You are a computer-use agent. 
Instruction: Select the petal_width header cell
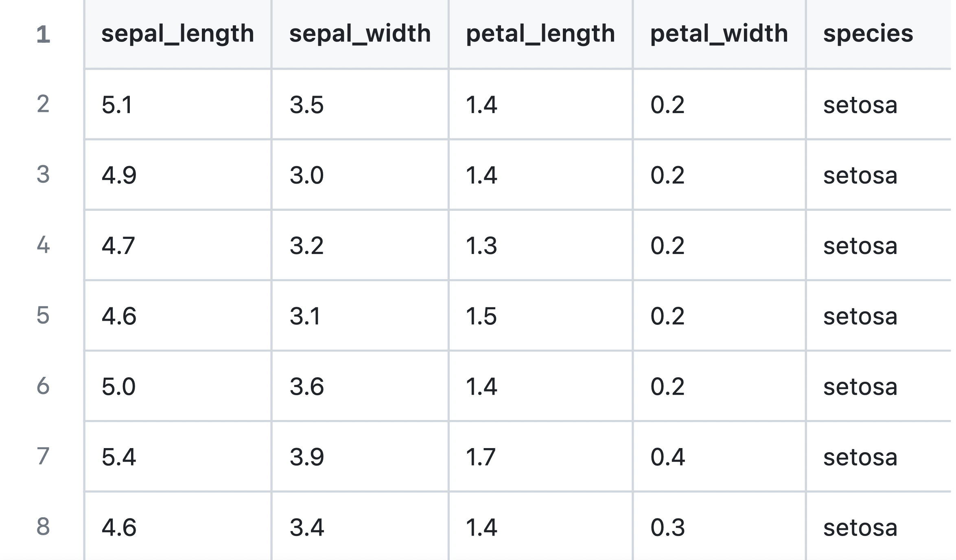pos(719,34)
